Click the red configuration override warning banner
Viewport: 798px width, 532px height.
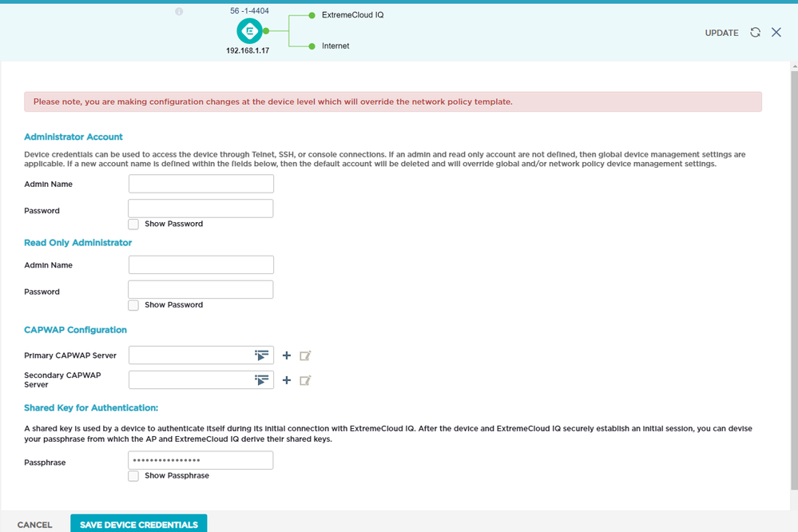tap(393, 101)
